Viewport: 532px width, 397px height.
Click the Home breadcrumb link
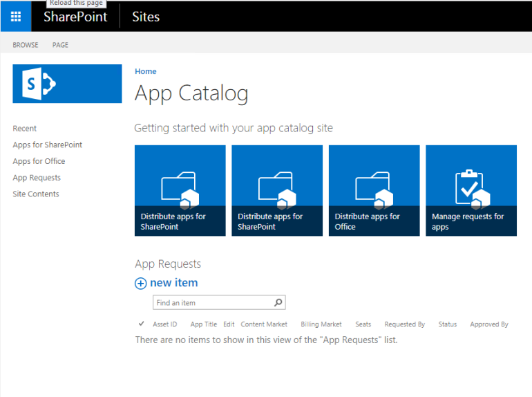pyautogui.click(x=145, y=71)
